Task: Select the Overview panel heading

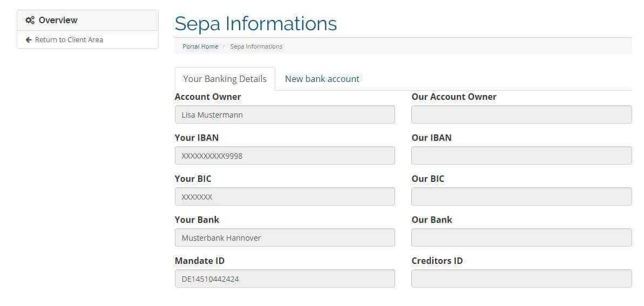Action: click(58, 21)
